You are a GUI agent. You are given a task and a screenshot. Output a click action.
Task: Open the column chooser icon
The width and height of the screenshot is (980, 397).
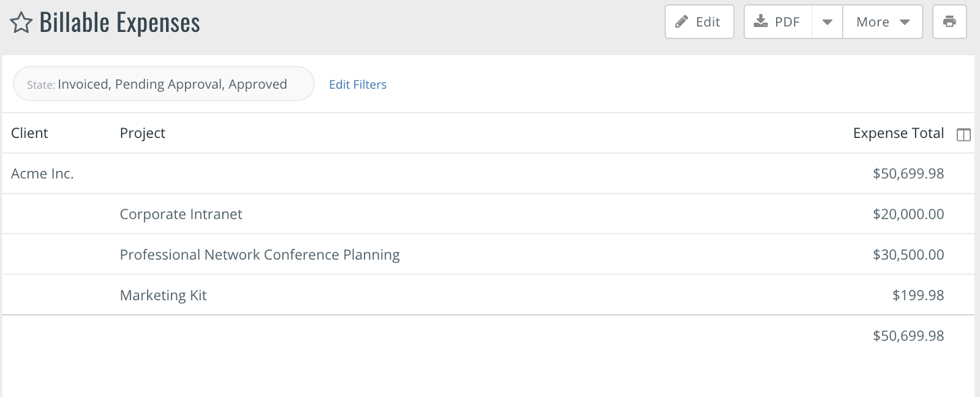click(x=963, y=135)
